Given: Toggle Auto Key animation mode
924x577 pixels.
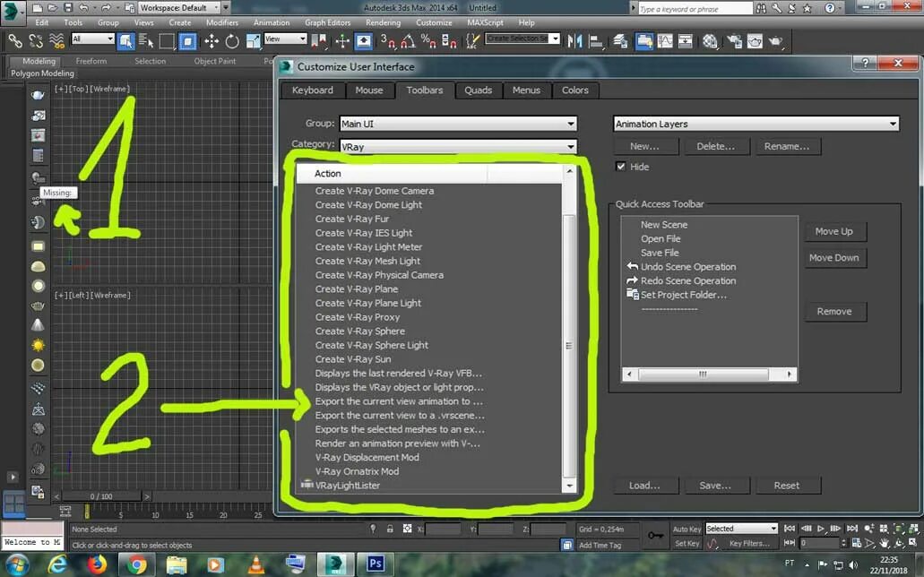Looking at the screenshot, I should tap(687, 530).
